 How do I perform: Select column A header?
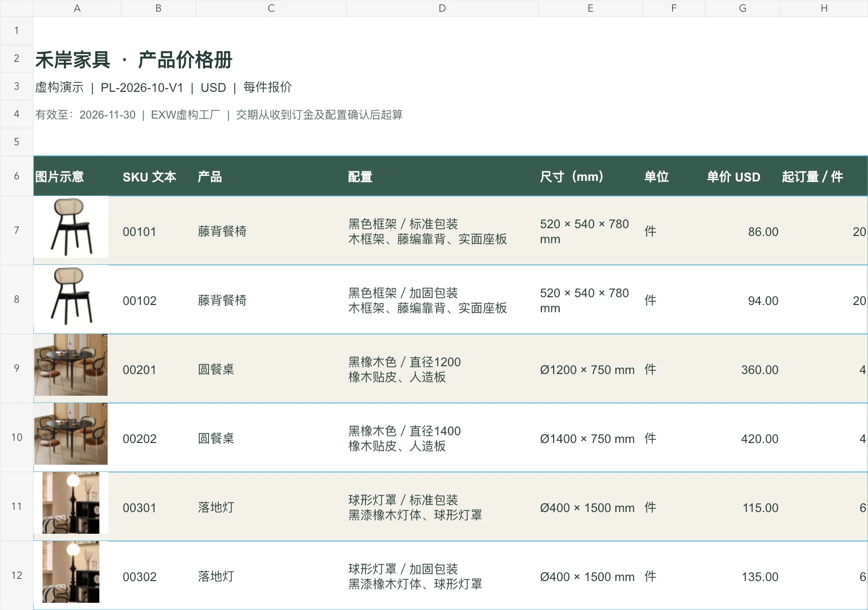pyautogui.click(x=77, y=8)
